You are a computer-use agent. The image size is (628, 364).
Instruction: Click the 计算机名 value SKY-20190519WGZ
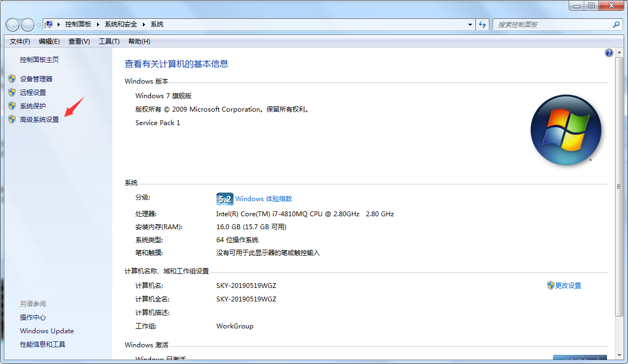(x=247, y=285)
